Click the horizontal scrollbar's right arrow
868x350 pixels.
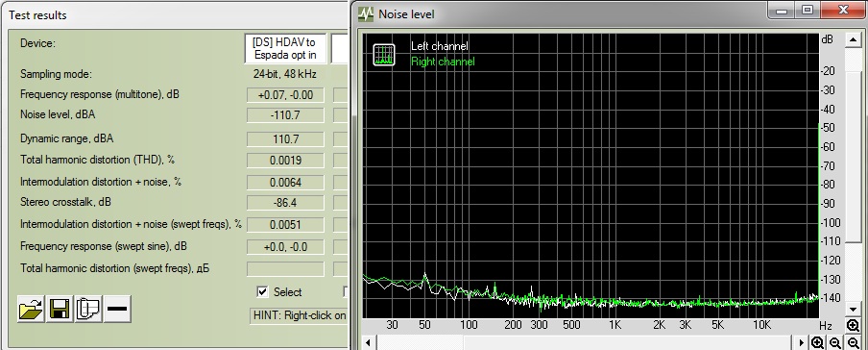[x=801, y=343]
